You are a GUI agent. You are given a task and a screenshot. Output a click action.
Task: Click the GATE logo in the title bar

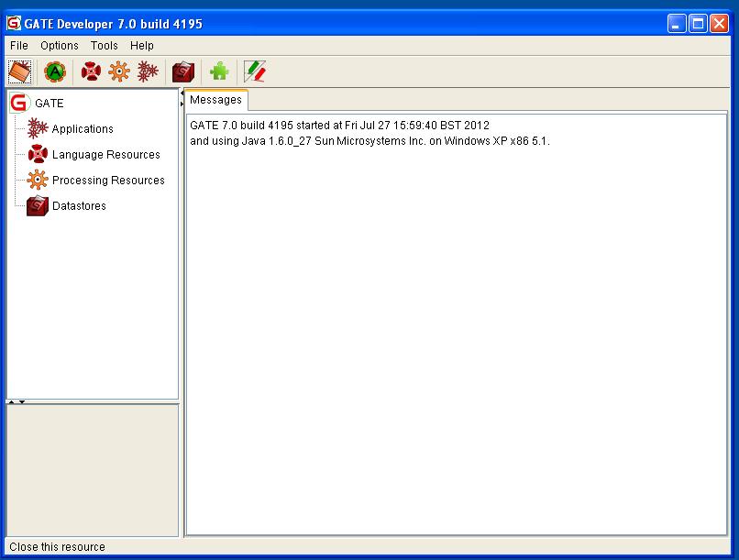(14, 23)
